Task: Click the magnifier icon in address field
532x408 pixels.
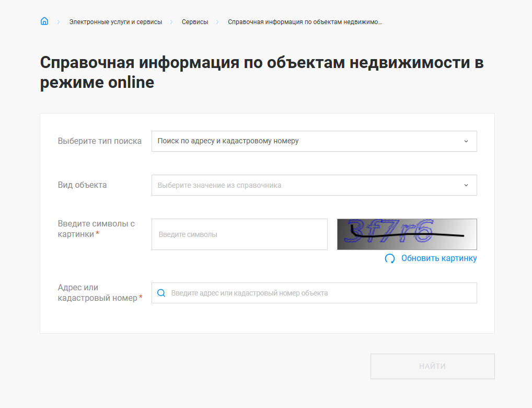Action: click(161, 293)
